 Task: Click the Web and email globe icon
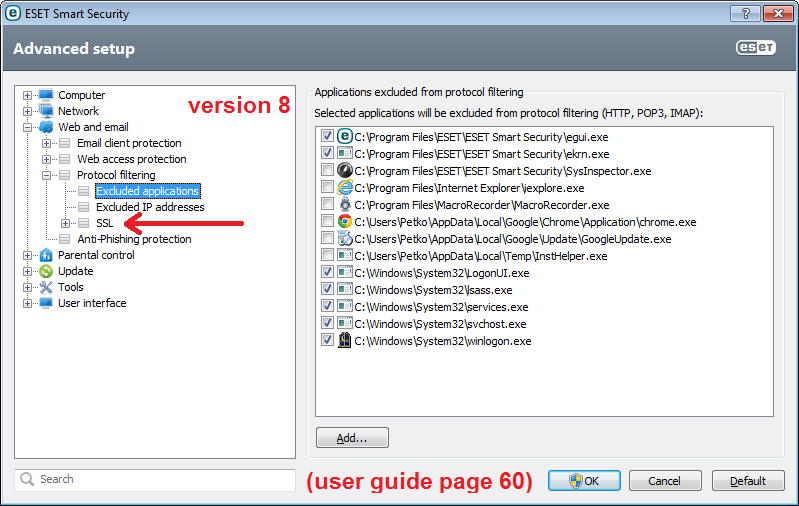(46, 127)
